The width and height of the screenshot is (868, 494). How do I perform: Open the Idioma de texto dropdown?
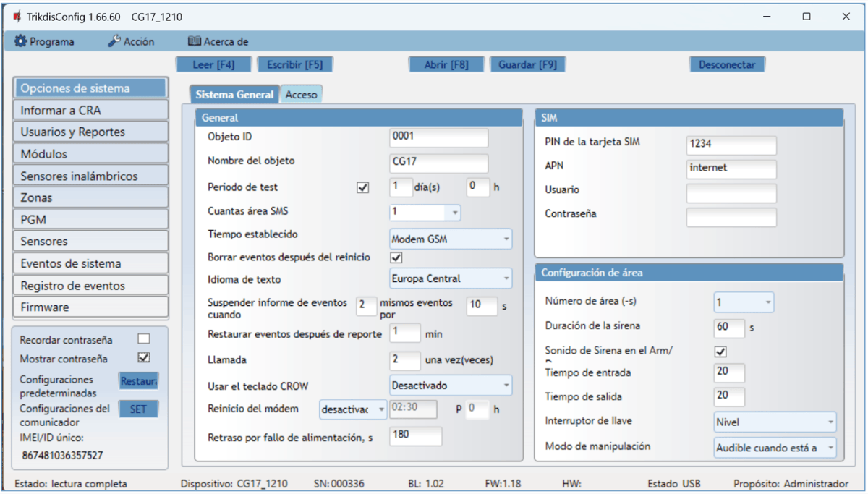pyautogui.click(x=450, y=278)
